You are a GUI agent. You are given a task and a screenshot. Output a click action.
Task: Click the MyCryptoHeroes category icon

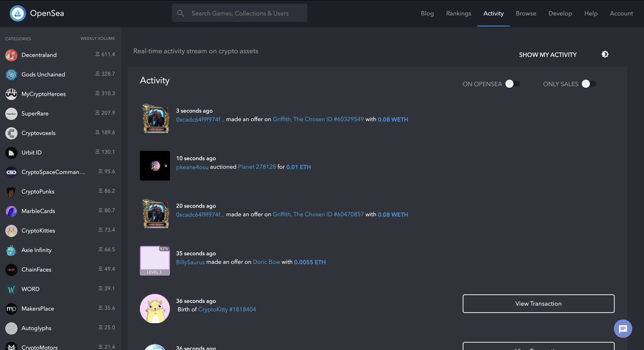tap(11, 94)
